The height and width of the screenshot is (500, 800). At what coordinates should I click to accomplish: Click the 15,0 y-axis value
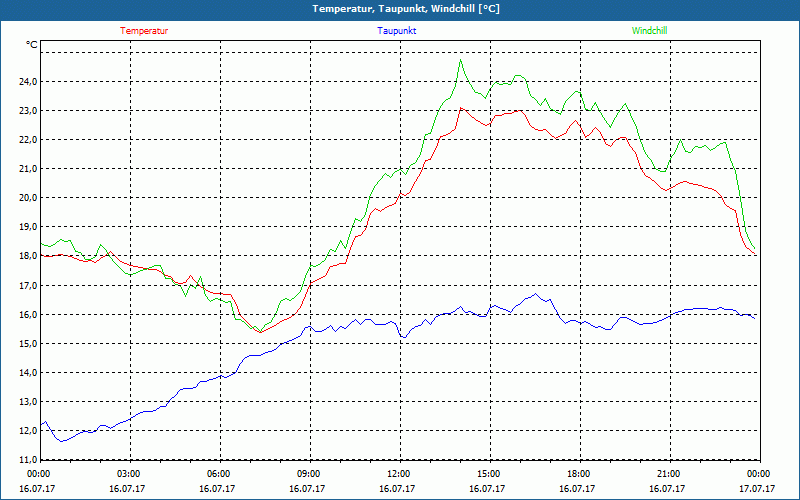(x=28, y=344)
